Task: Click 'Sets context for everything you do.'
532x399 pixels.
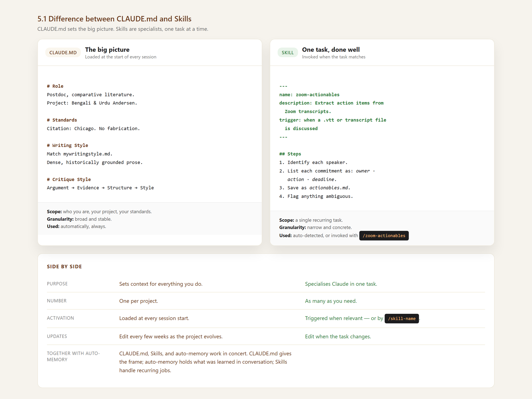Action: click(x=161, y=284)
